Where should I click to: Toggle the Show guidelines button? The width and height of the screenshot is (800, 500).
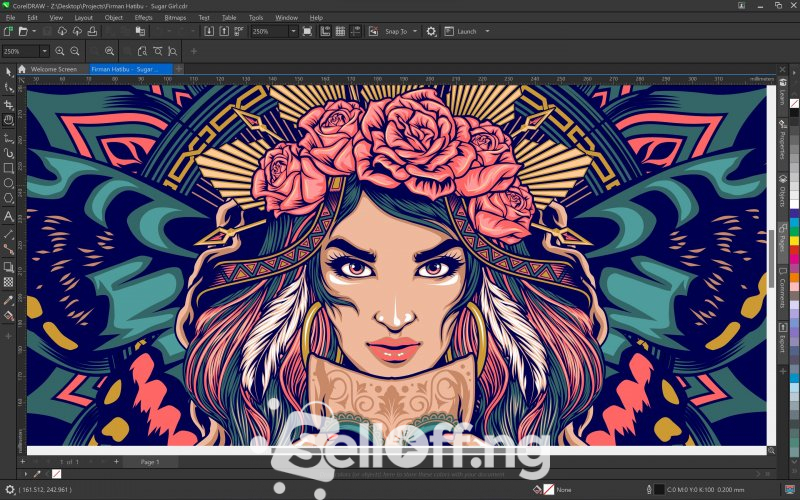(356, 32)
